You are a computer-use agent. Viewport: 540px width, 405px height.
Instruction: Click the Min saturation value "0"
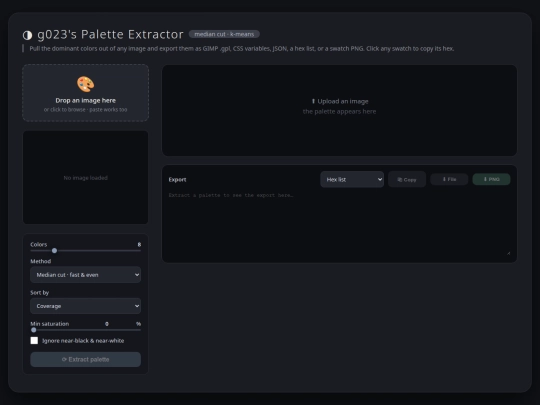pyautogui.click(x=107, y=324)
